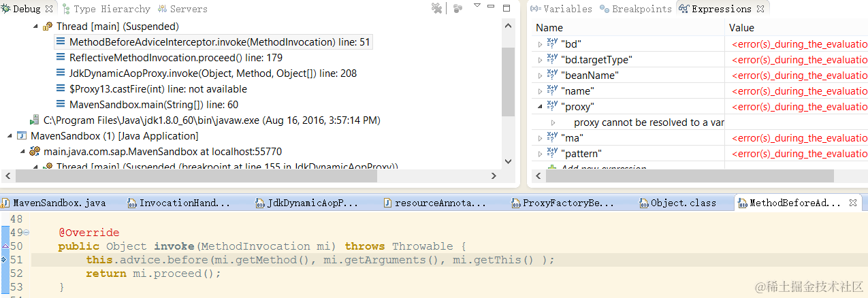Open the resourceAnnota... editor tab

(436, 203)
